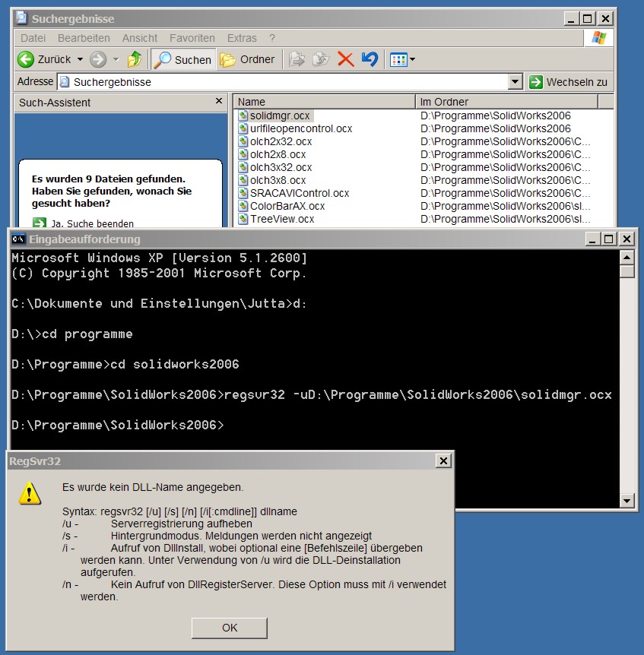Sort results by Im Ordner column
The width and height of the screenshot is (644, 655).
point(506,102)
